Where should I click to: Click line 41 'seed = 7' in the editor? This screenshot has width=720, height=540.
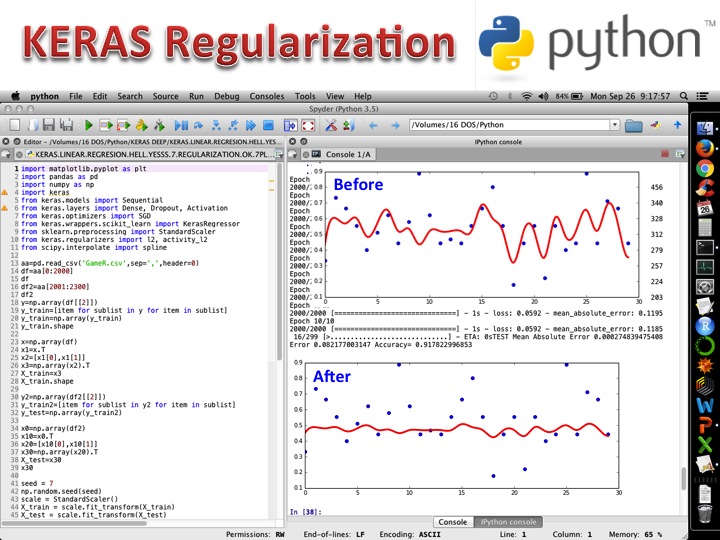(37, 483)
